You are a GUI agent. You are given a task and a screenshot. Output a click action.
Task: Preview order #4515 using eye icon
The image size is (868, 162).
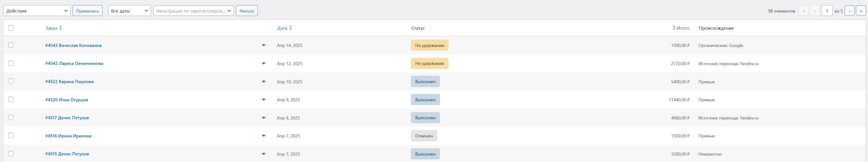click(x=264, y=154)
